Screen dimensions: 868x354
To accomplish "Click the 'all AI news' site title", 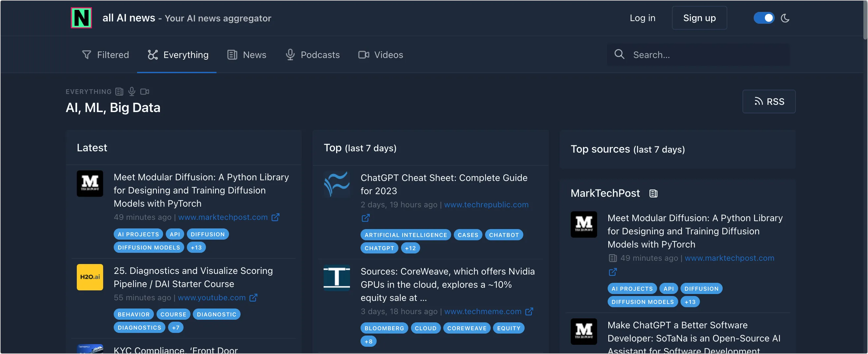I will 129,18.
